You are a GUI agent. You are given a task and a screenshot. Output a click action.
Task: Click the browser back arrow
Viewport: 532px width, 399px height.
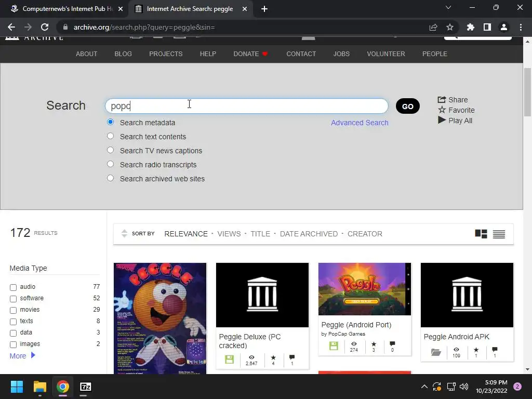[11, 27]
